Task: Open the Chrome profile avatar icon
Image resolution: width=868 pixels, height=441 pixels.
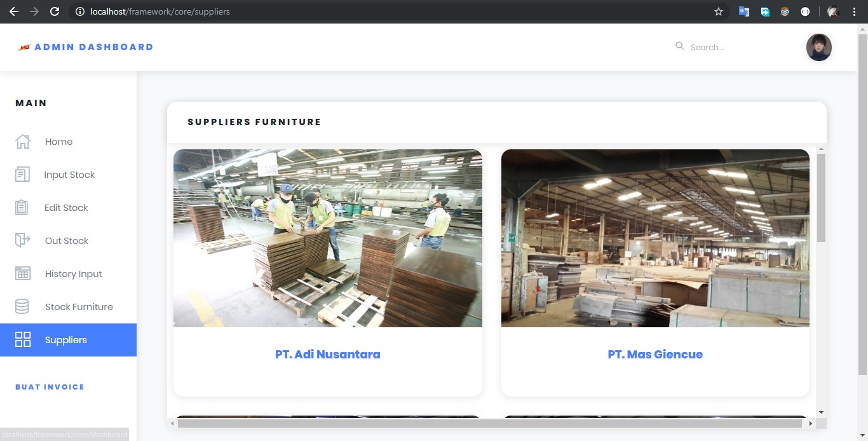Action: point(833,11)
